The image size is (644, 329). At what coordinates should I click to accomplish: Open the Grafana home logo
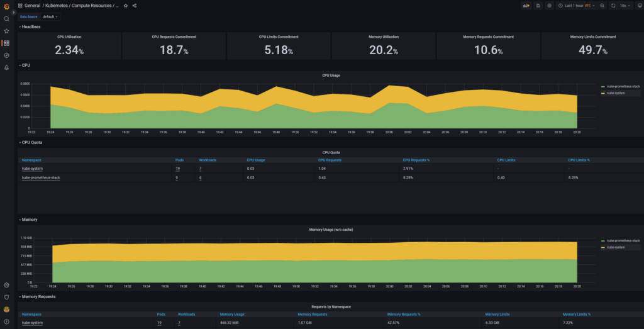coord(6,6)
